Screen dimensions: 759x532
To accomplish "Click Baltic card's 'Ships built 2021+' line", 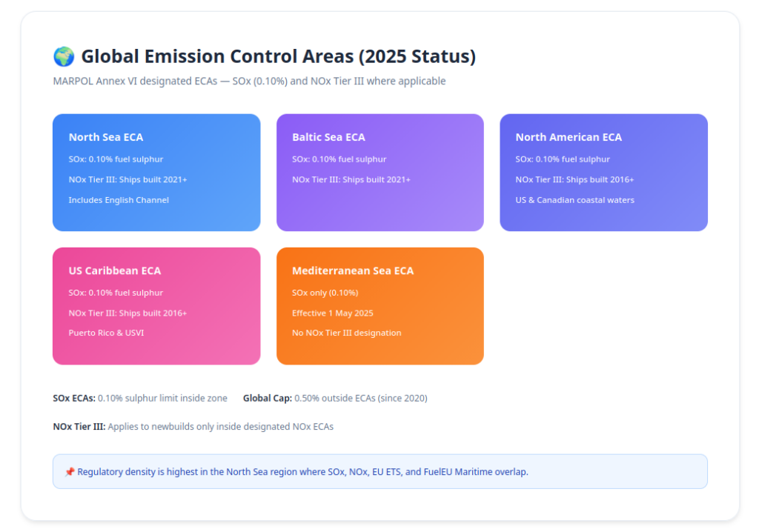I will 351,180.
